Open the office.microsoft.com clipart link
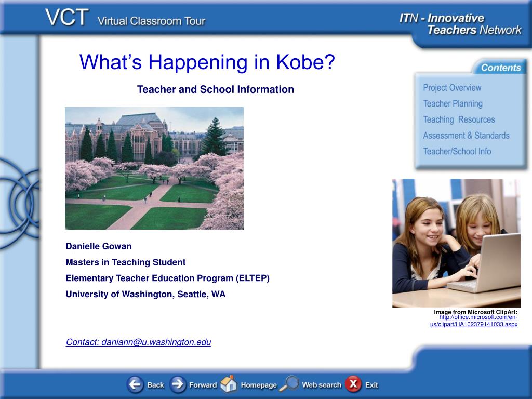 (474, 321)
